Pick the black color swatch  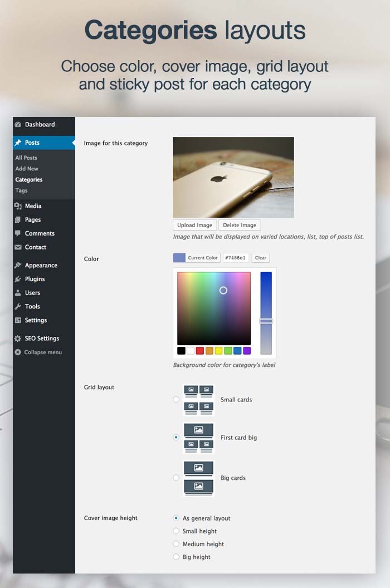181,351
